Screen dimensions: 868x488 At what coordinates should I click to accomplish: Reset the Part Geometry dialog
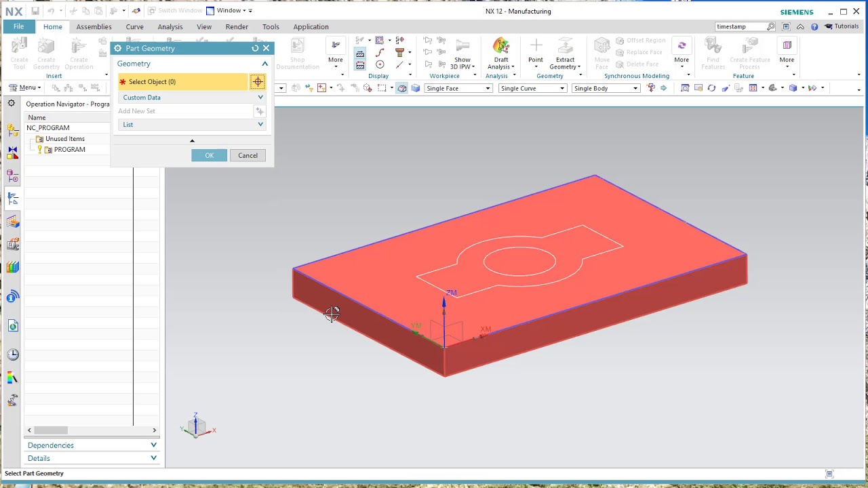(x=255, y=48)
